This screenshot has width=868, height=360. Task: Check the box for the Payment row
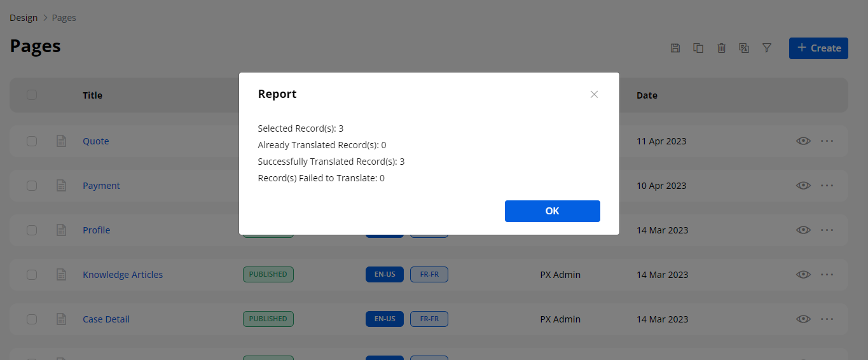[32, 186]
